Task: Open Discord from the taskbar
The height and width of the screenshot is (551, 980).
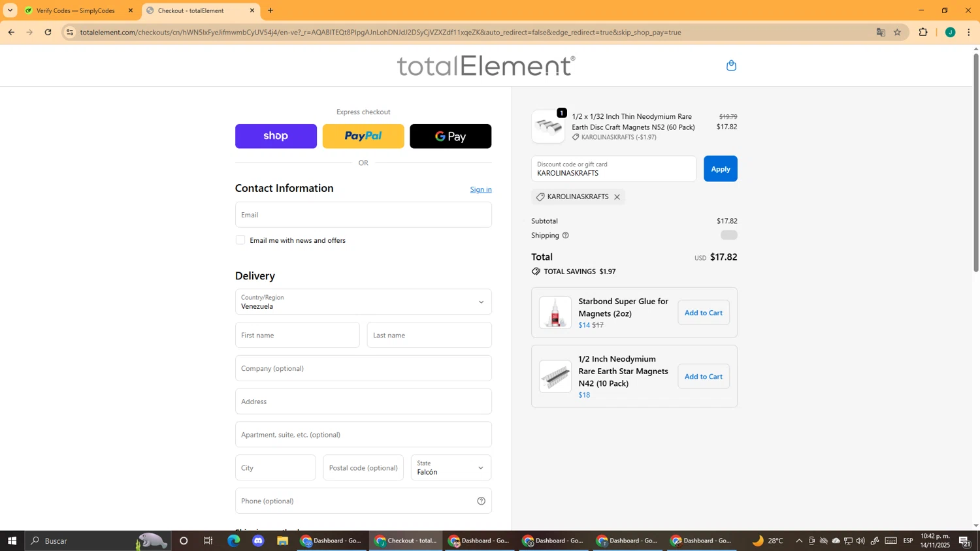Action: tap(258, 541)
